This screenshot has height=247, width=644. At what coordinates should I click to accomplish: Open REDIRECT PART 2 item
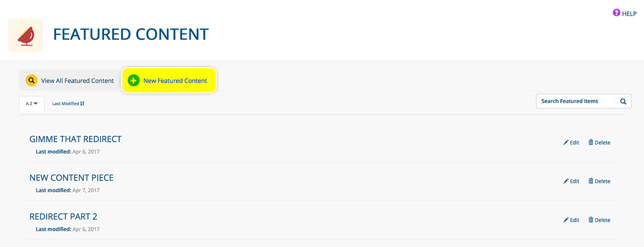click(63, 216)
